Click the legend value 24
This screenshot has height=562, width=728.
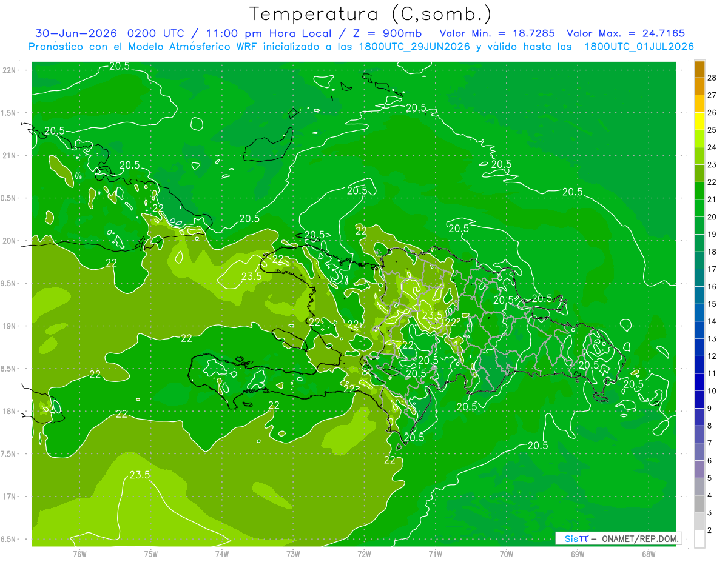(712, 147)
